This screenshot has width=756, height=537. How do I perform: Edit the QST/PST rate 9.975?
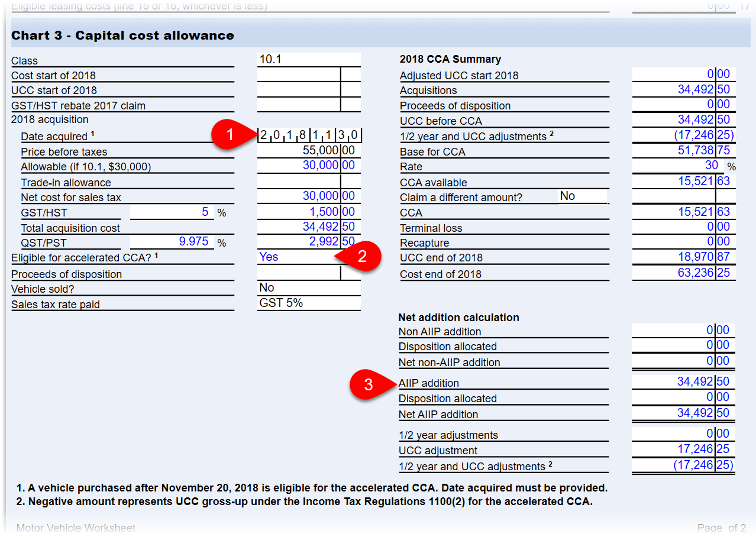point(172,242)
